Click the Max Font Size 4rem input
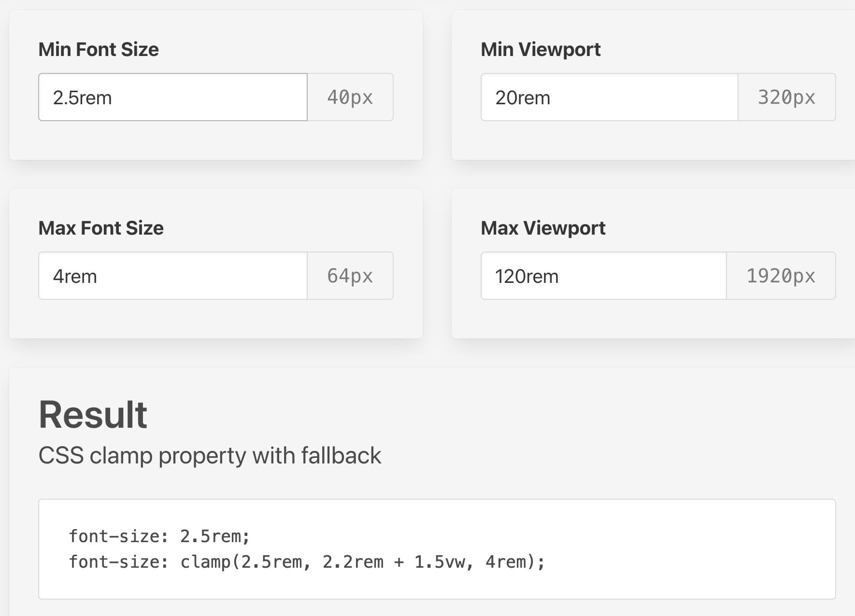Viewport: 855px width, 616px height. pyautogui.click(x=173, y=276)
